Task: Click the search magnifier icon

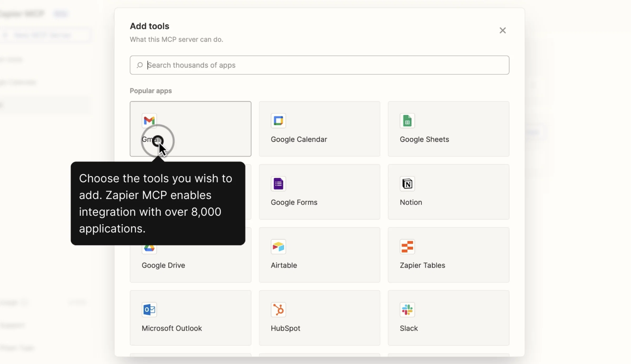Action: click(x=140, y=65)
